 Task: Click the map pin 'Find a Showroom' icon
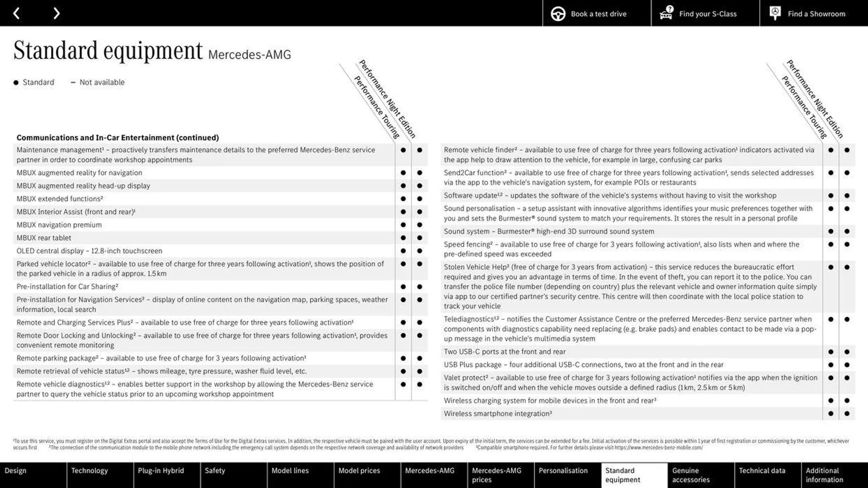pyautogui.click(x=774, y=13)
